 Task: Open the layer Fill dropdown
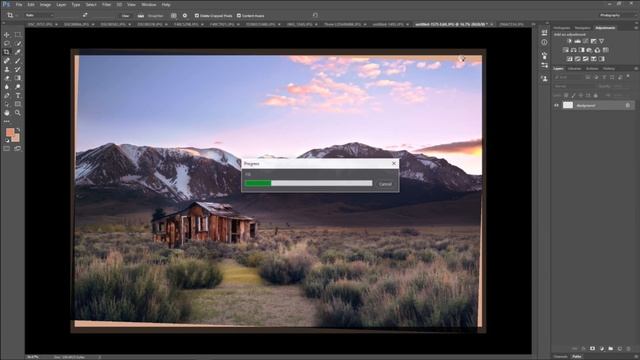tap(622, 95)
